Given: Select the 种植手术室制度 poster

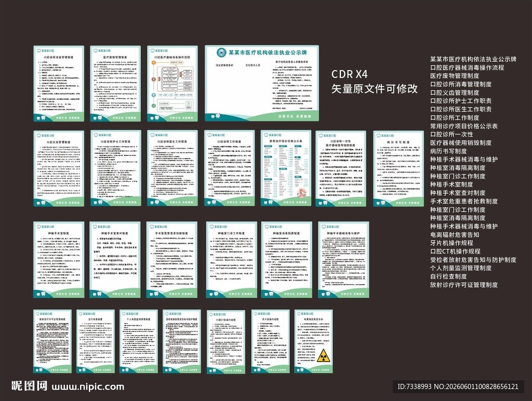Looking at the screenshot, I should [x=59, y=260].
